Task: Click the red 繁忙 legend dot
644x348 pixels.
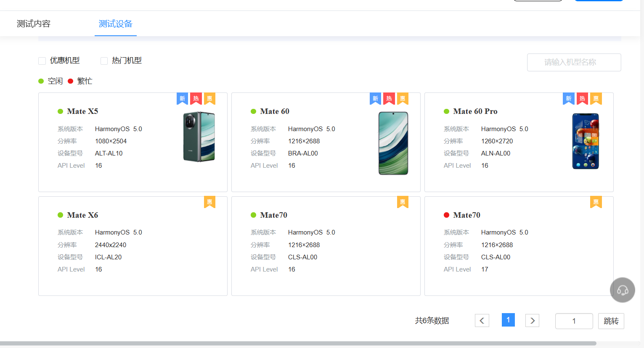Action: coord(70,81)
